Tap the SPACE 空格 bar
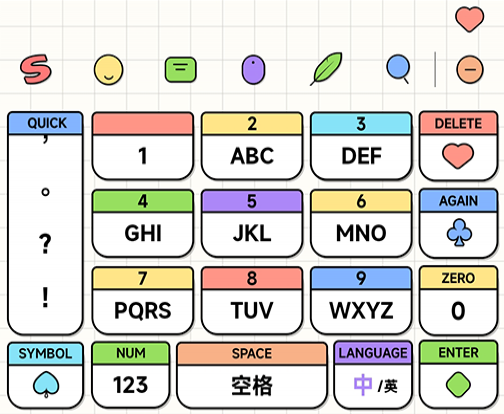The width and height of the screenshot is (504, 414). pos(252,375)
